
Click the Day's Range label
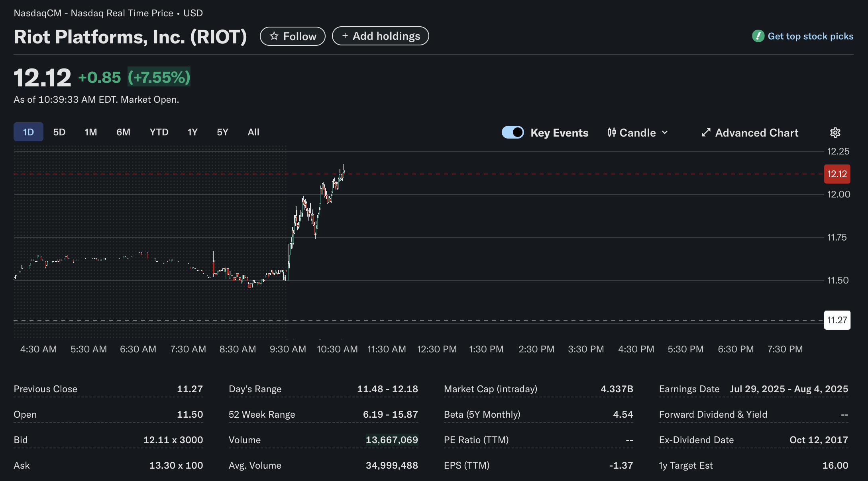(x=255, y=389)
